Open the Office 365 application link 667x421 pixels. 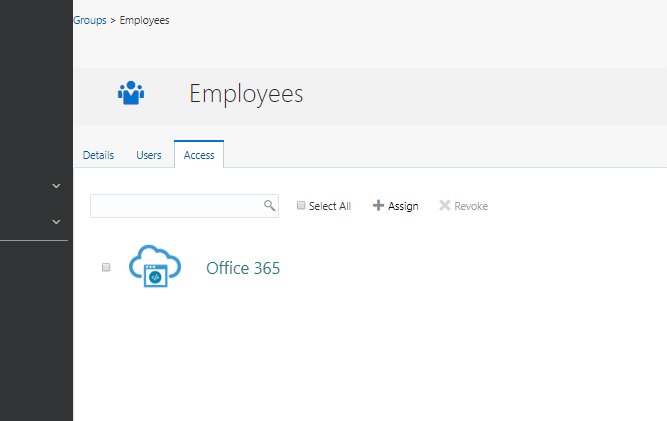coord(243,268)
